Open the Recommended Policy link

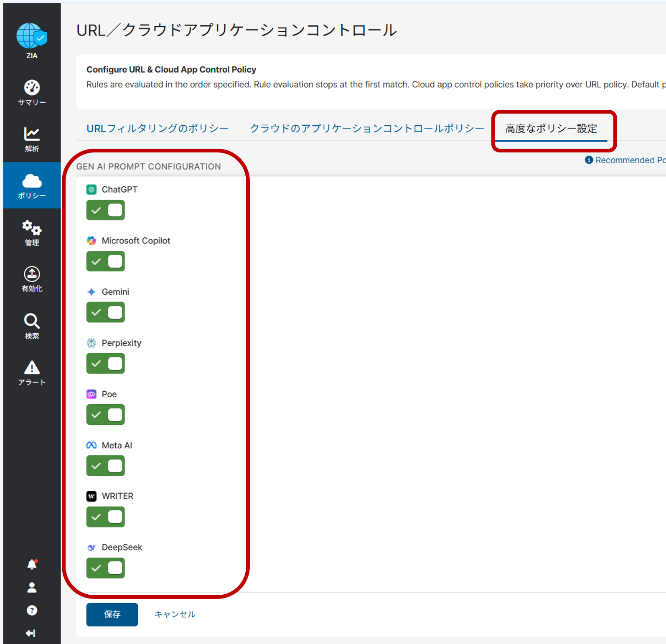pos(630,160)
